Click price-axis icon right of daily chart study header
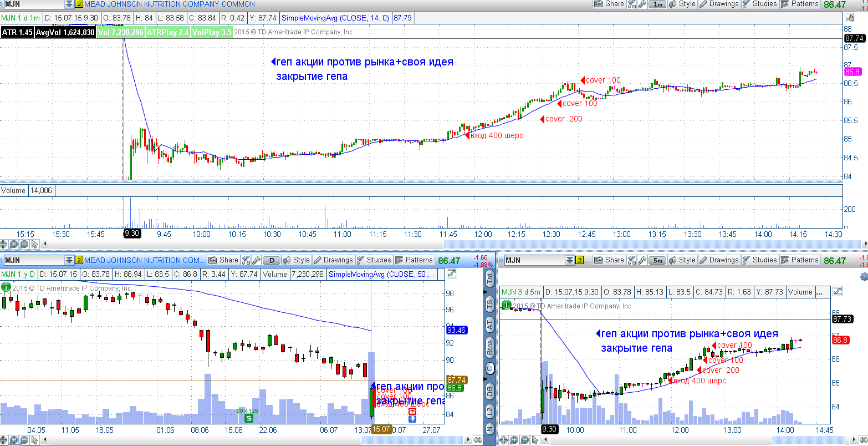Image resolution: width=868 pixels, height=446 pixels. (451, 273)
